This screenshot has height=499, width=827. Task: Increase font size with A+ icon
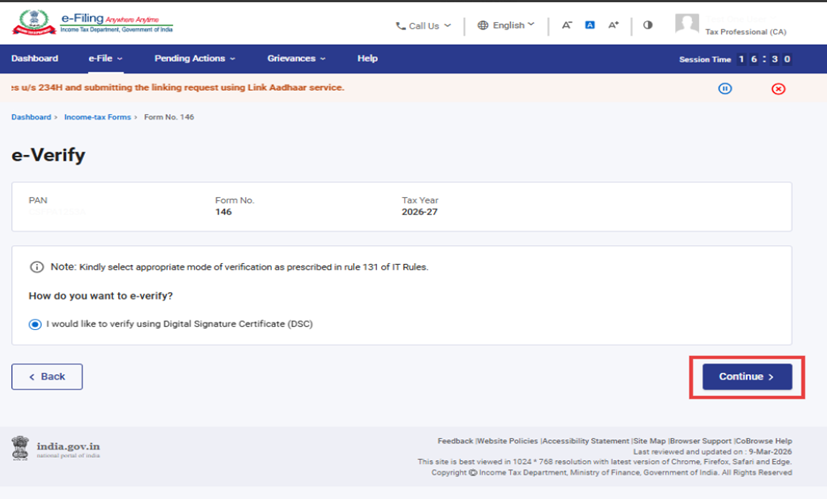tap(614, 25)
